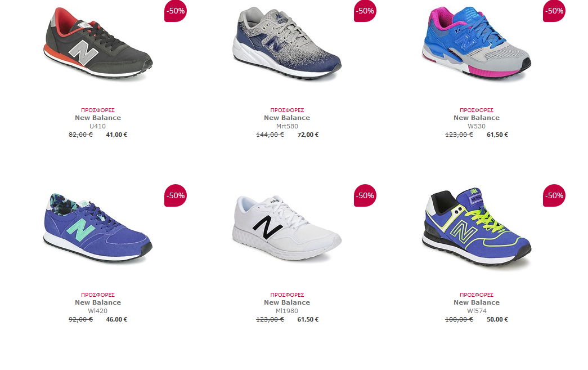Open the Wl420 product name link

[97, 311]
